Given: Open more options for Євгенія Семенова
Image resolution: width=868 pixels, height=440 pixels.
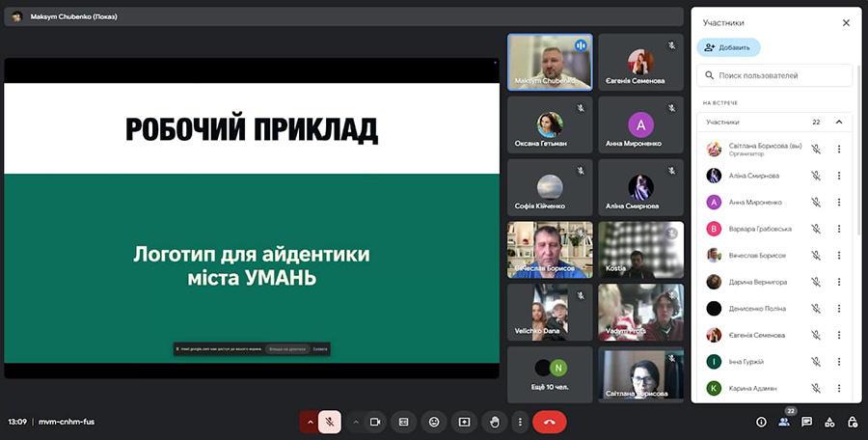Looking at the screenshot, I should [839, 335].
